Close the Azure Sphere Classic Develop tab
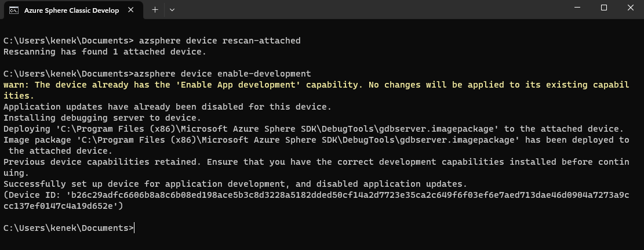644x250 pixels. pos(130,10)
